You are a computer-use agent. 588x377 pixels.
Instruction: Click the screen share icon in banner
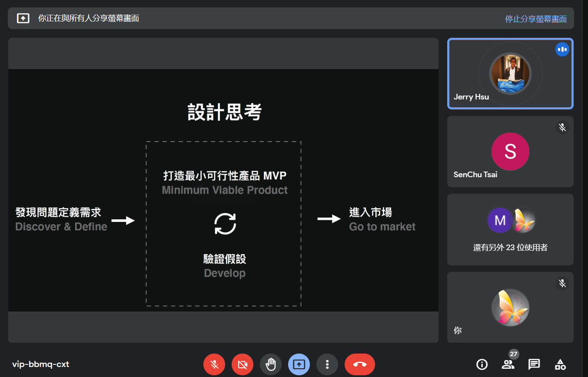pos(23,18)
